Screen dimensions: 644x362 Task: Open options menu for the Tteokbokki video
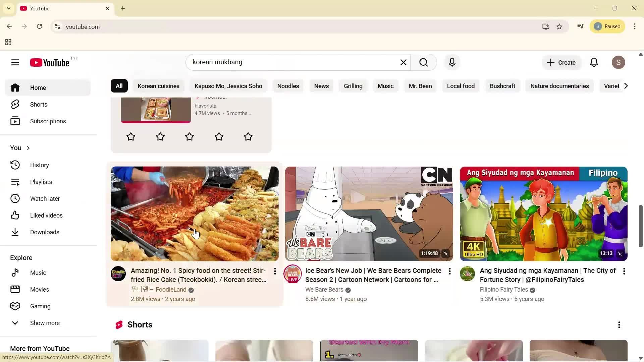pos(275,271)
